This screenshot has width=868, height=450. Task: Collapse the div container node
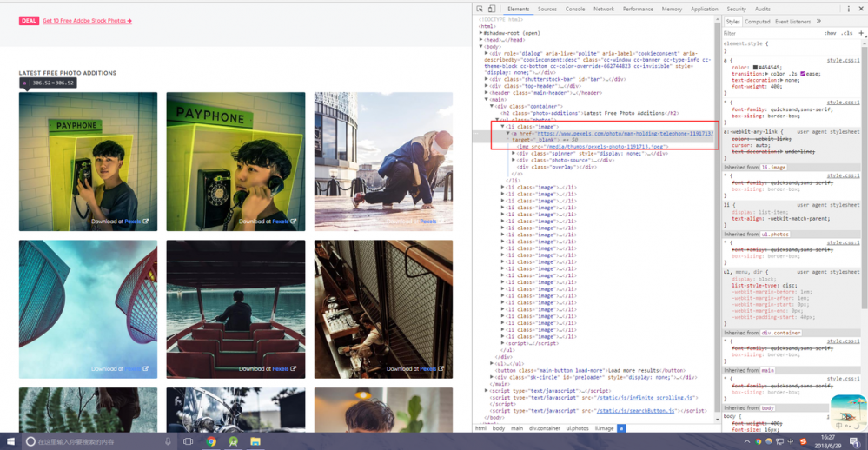(492, 106)
